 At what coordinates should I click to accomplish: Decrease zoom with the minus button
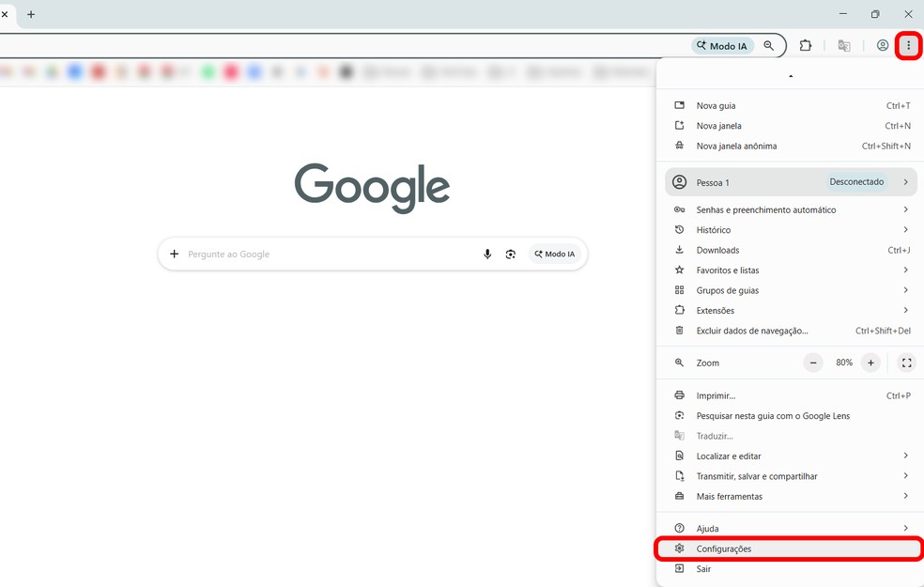[813, 363]
